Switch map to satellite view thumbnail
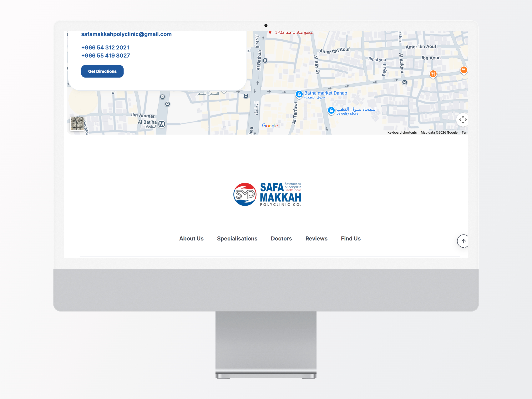 (x=77, y=124)
